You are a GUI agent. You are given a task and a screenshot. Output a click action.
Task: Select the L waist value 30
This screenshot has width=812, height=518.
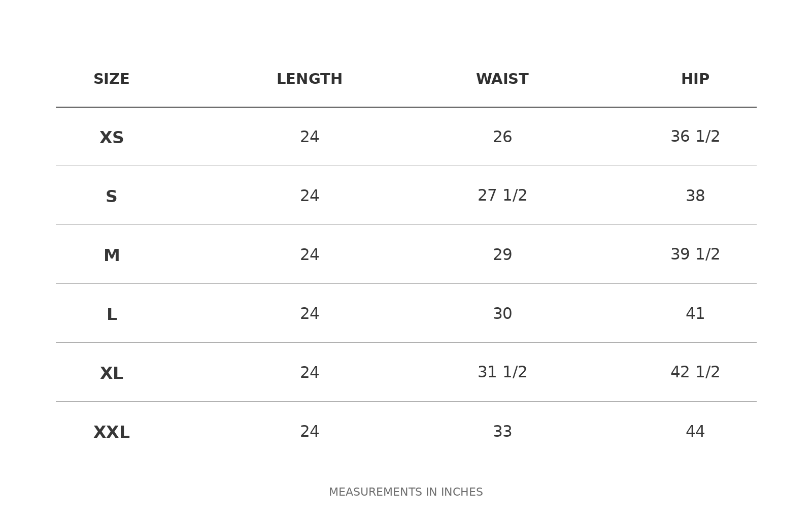point(502,314)
